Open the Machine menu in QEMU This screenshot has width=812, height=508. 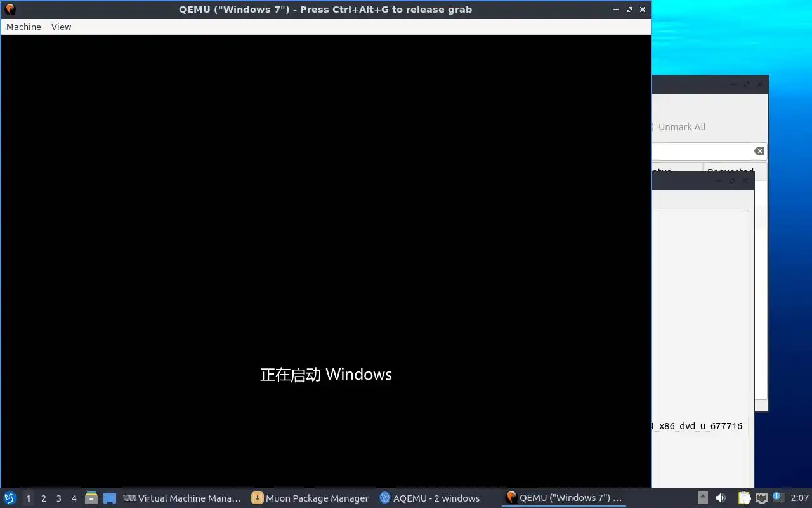tap(23, 27)
